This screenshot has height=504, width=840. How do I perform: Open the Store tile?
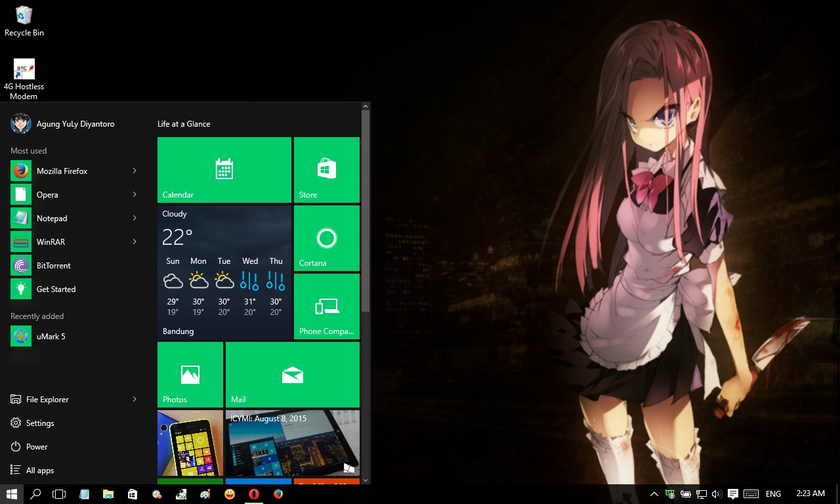pyautogui.click(x=327, y=170)
